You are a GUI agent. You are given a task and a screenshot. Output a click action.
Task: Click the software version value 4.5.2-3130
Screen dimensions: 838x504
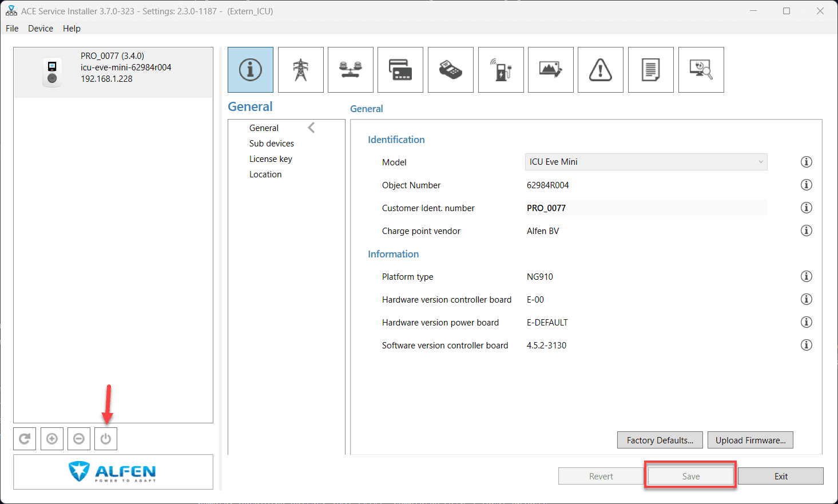[x=547, y=346]
